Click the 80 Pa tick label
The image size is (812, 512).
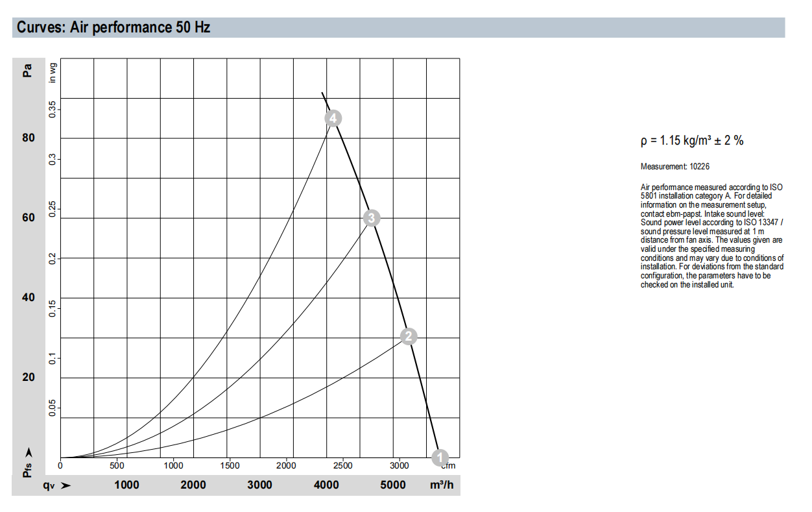click(28, 138)
